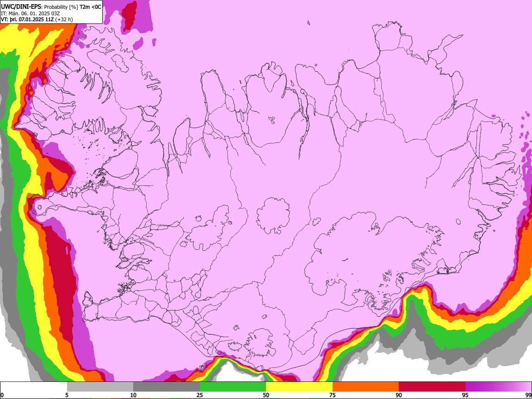The image size is (532, 399).
Task: Click the legend scale value 95
Action: pos(465,395)
